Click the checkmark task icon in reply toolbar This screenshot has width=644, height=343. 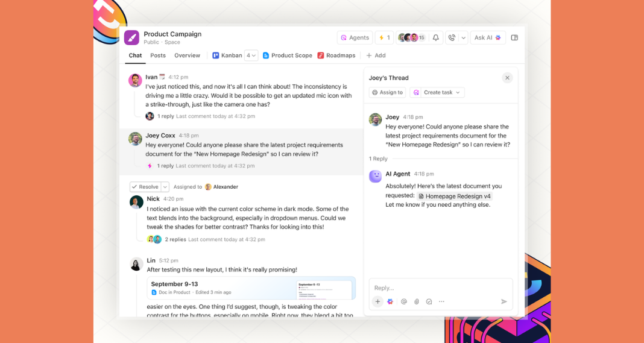coord(429,301)
